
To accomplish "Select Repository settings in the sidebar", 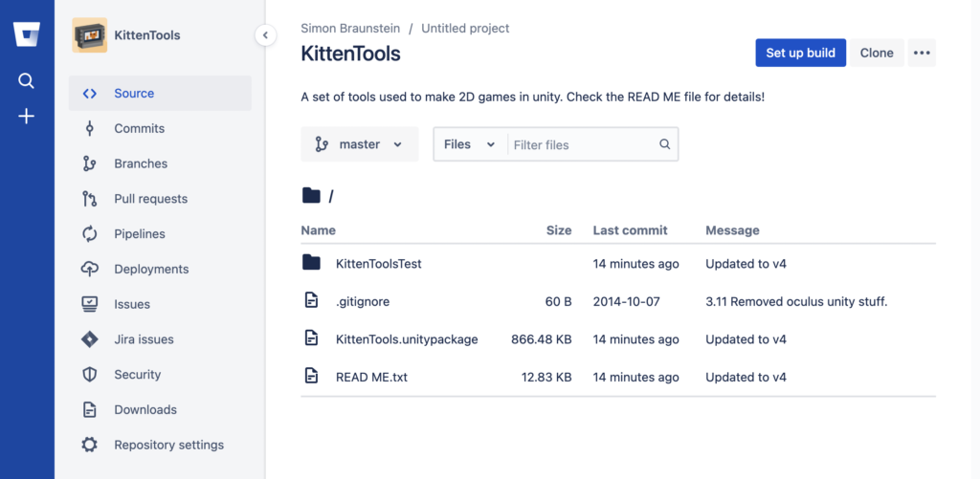I will pyautogui.click(x=160, y=446).
